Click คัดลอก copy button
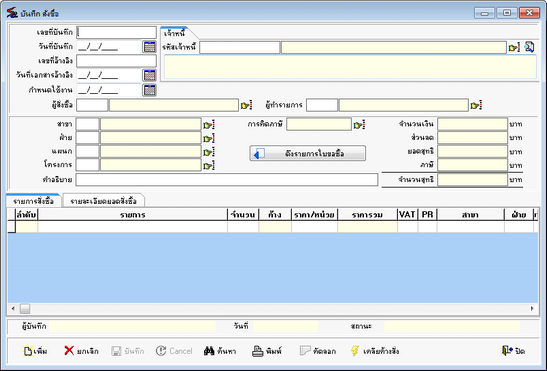Screen dimensions: 547x371 [x=318, y=351]
